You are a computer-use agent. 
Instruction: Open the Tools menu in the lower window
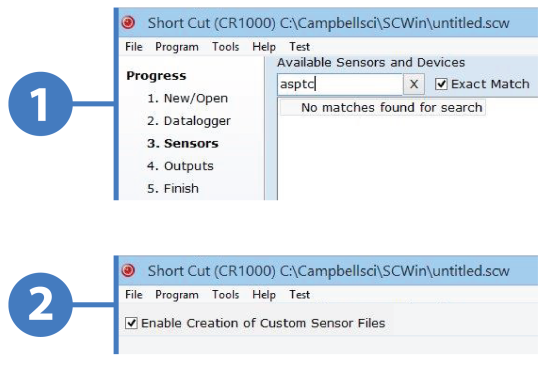[x=226, y=294]
